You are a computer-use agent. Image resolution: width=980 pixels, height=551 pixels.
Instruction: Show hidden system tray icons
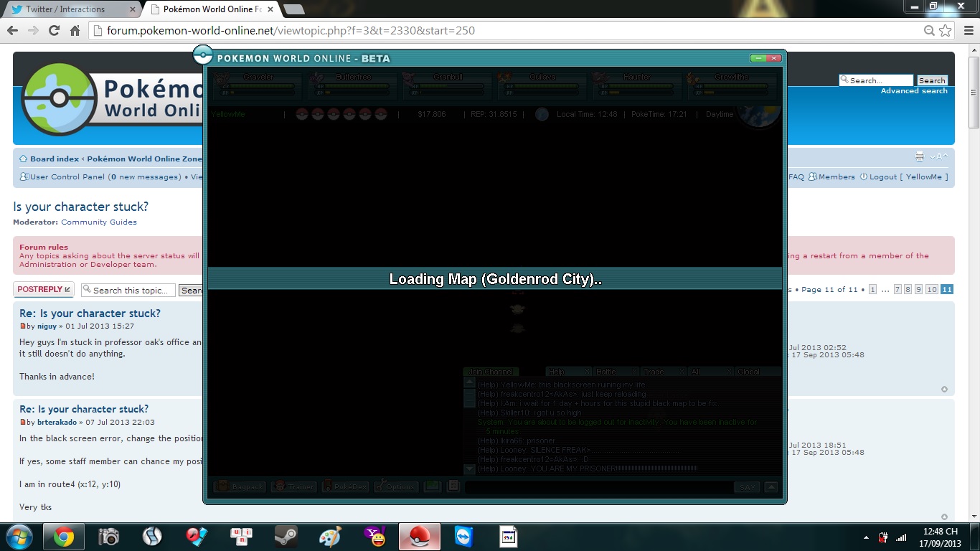[x=866, y=537]
